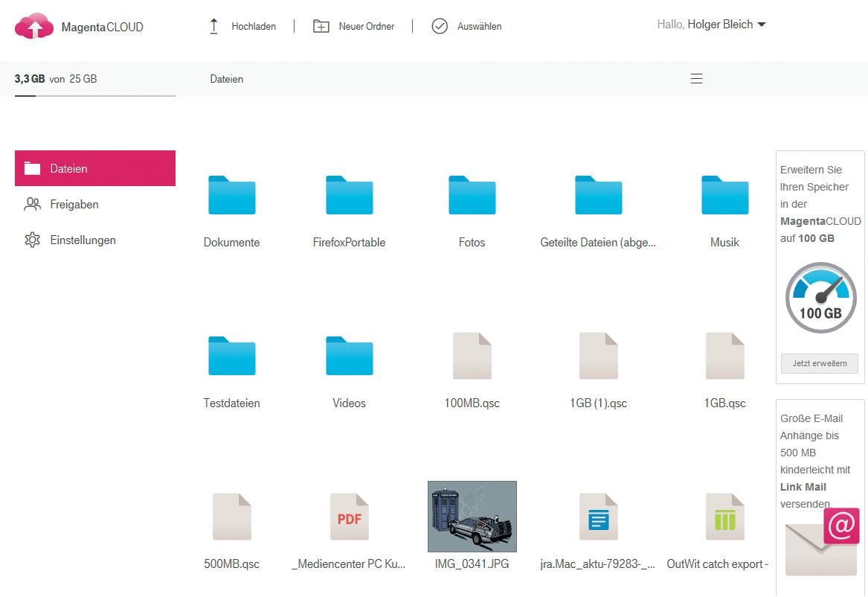Click the 100 GB gauge graphic
Image resolution: width=868 pixels, height=597 pixels.
820,298
